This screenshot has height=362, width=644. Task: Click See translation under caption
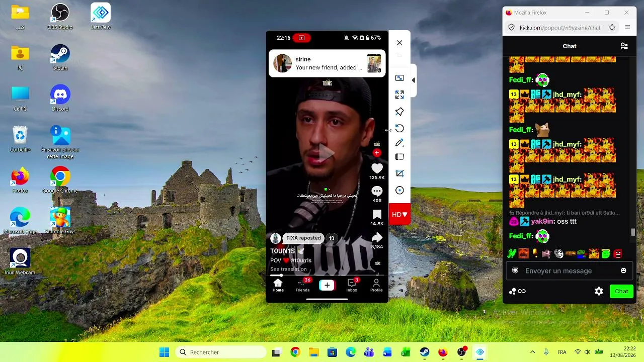pos(288,269)
